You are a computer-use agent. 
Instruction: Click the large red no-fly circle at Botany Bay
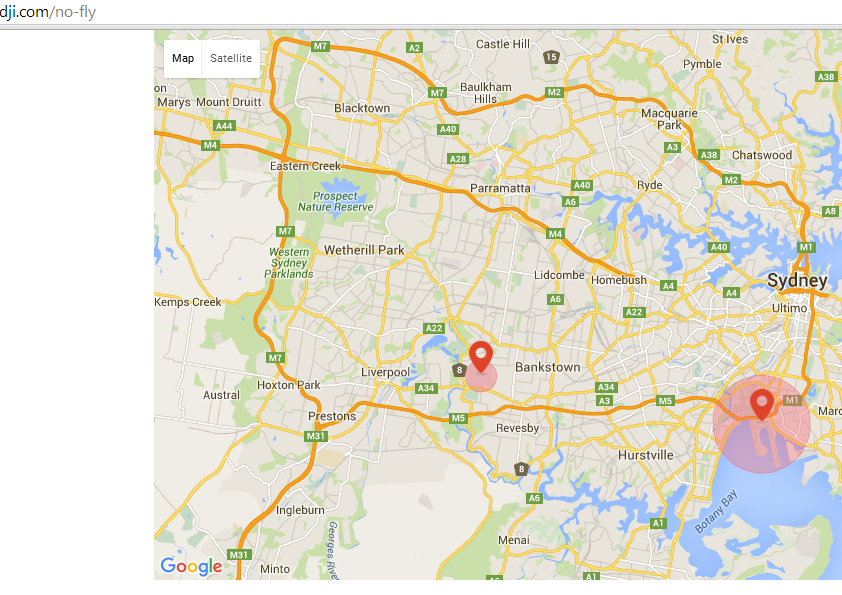(x=761, y=424)
